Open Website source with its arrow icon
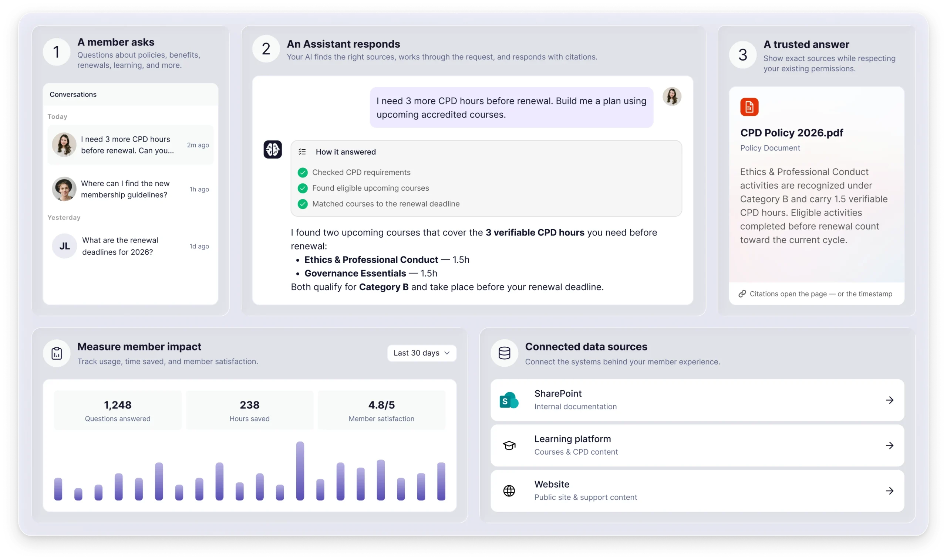The width and height of the screenshot is (947, 560). (890, 491)
